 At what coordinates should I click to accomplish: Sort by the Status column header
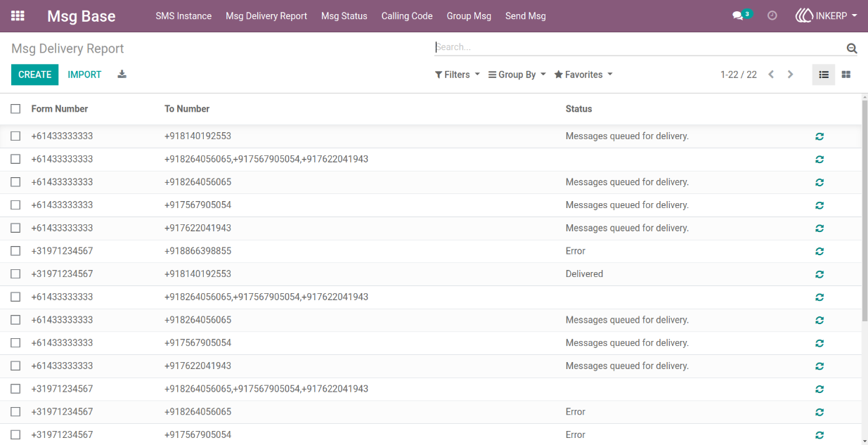click(579, 109)
